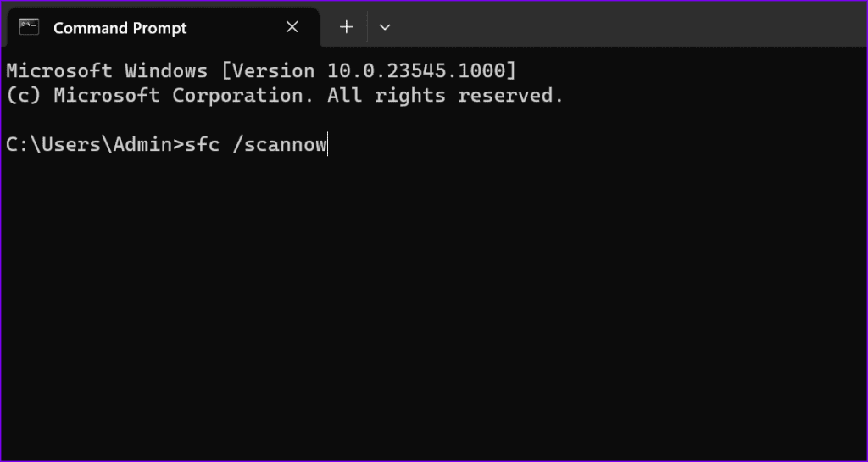Place cursor at end of command line
The image size is (868, 462).
328,145
